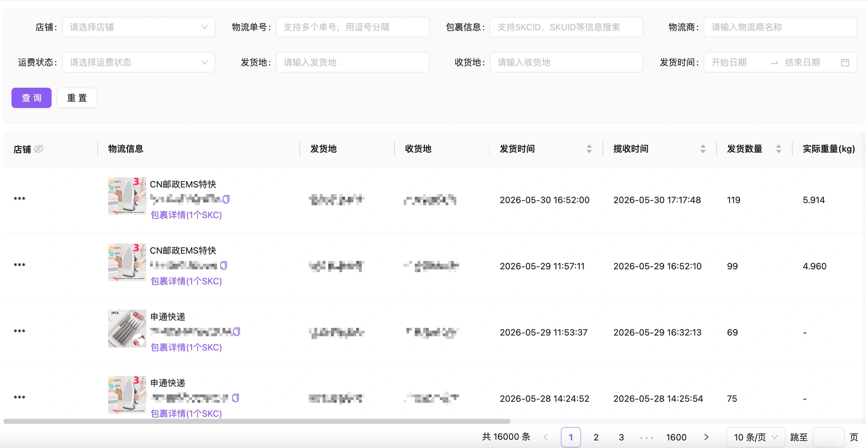Go to page 2
This screenshot has width=868, height=448.
coord(596,437)
